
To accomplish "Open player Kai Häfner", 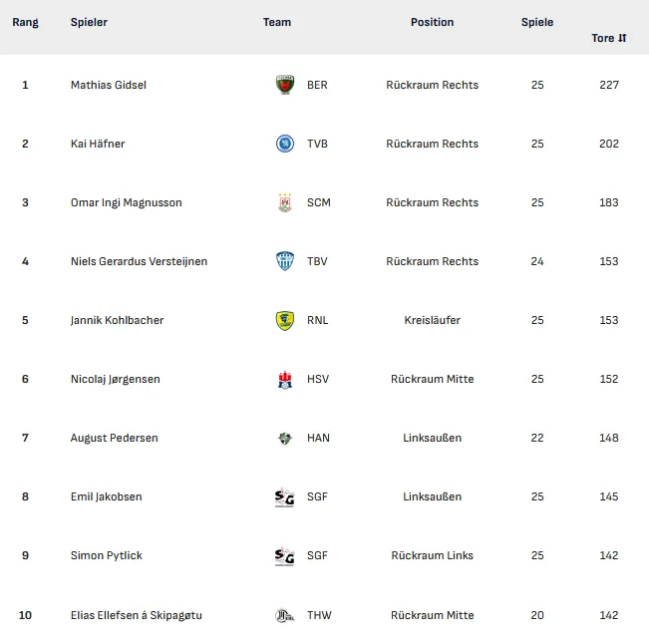I will click(98, 144).
